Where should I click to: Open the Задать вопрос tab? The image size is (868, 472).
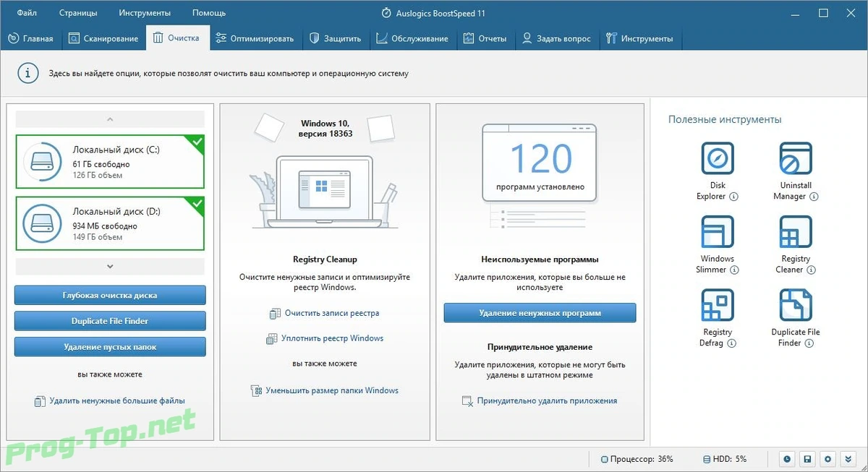pyautogui.click(x=556, y=38)
